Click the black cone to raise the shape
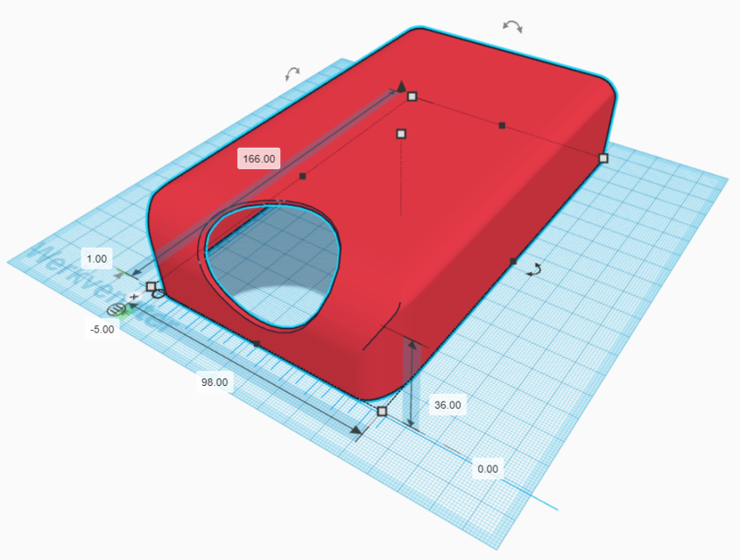Screen dimensions: 740x560 coord(401,85)
